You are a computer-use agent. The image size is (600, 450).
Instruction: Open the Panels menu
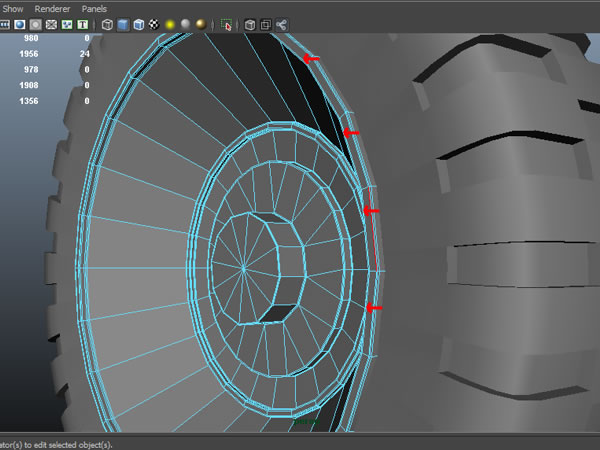point(94,9)
